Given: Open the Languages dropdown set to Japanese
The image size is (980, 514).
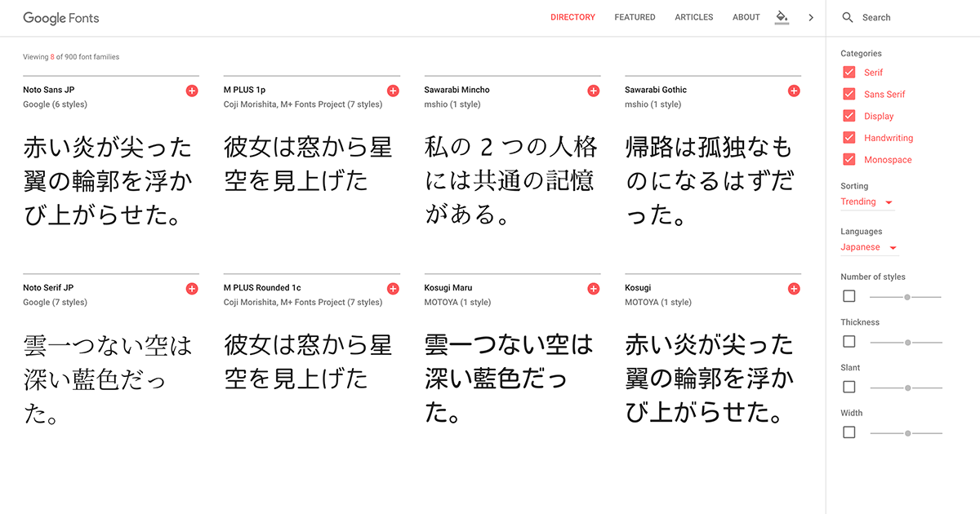Looking at the screenshot, I should [870, 247].
